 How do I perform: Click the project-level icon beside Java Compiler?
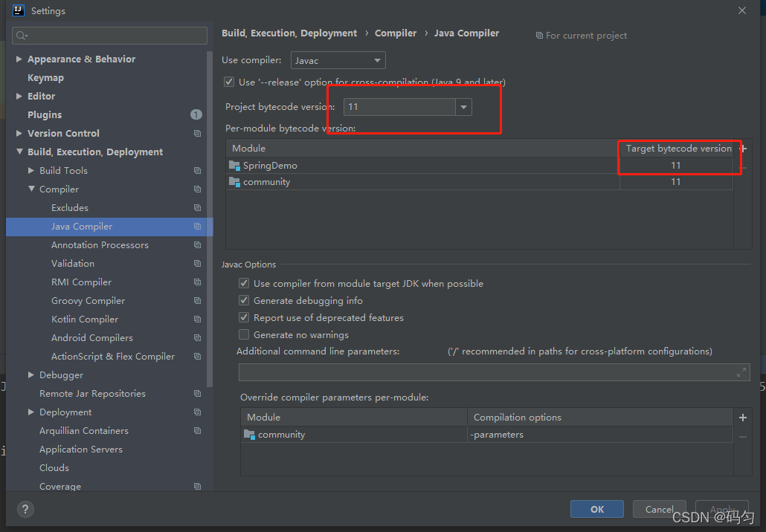pos(197,226)
